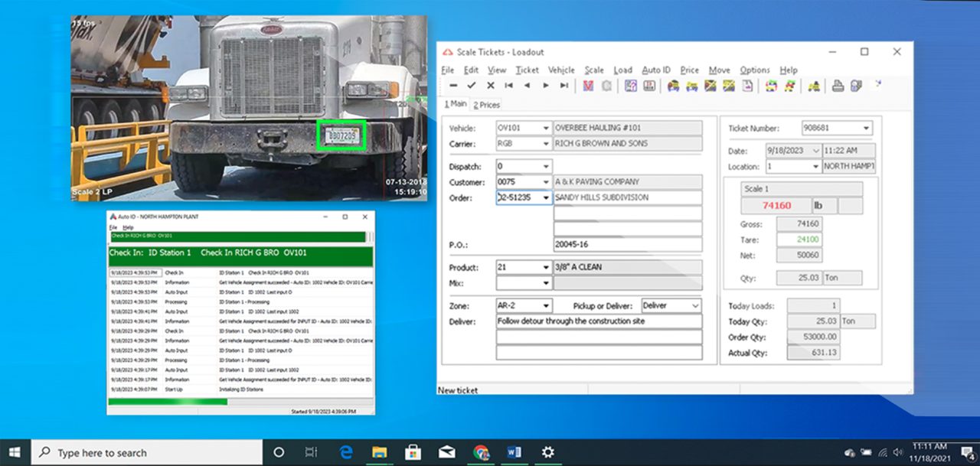
Task: Click the printer icon to print ticket
Action: [838, 86]
